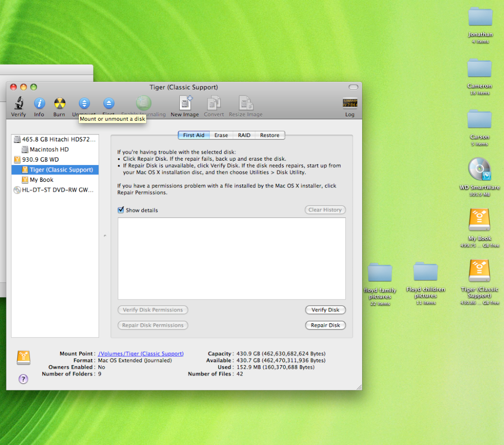
Task: Click the Clear History button
Action: tap(325, 210)
